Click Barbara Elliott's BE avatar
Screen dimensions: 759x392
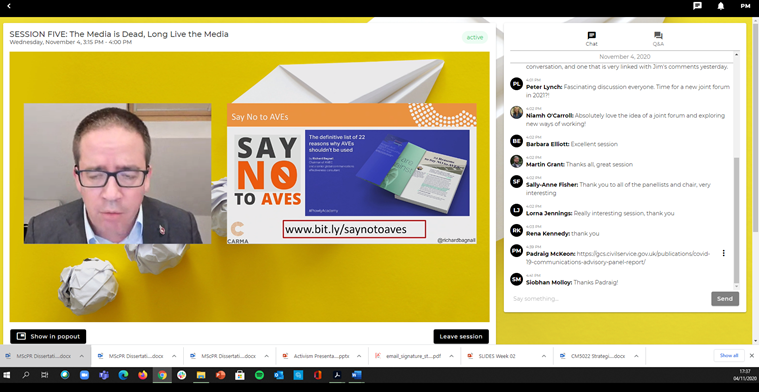(x=516, y=141)
